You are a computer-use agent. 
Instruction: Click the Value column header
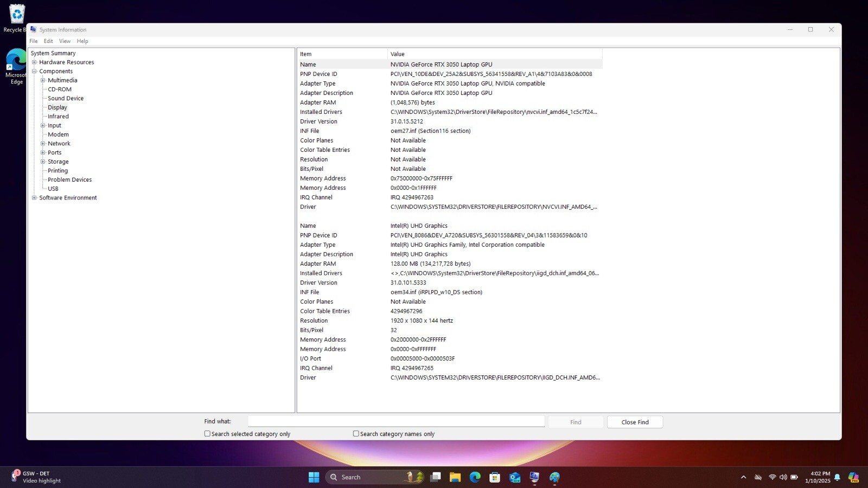coord(495,54)
